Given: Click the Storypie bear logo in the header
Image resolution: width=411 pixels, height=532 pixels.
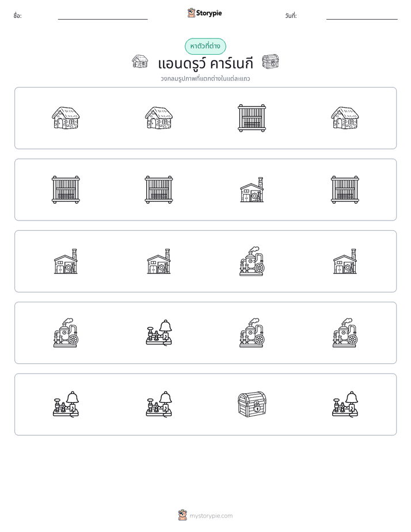Looking at the screenshot, I should (191, 13).
